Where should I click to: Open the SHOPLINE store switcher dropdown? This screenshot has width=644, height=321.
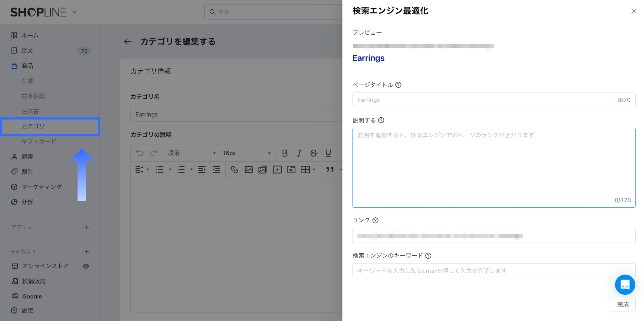tap(75, 12)
